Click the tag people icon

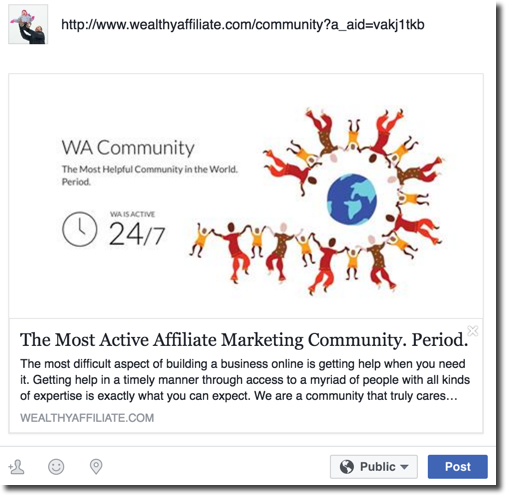17,467
